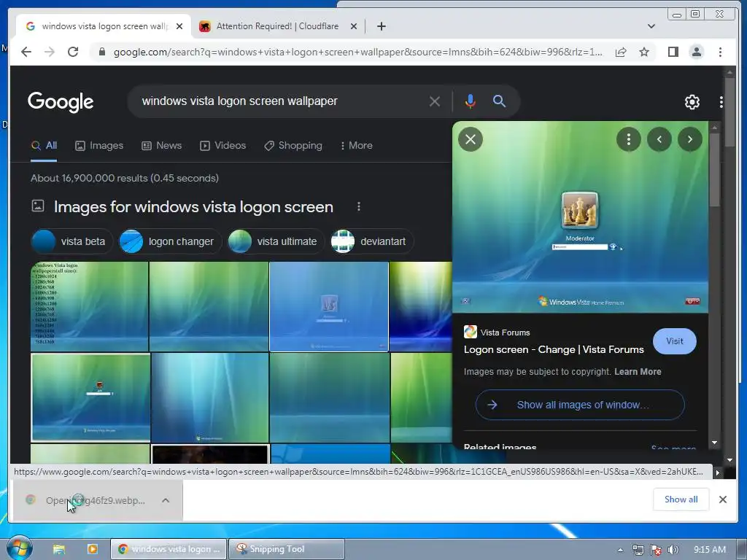Open the Learn More copyright link

(638, 371)
